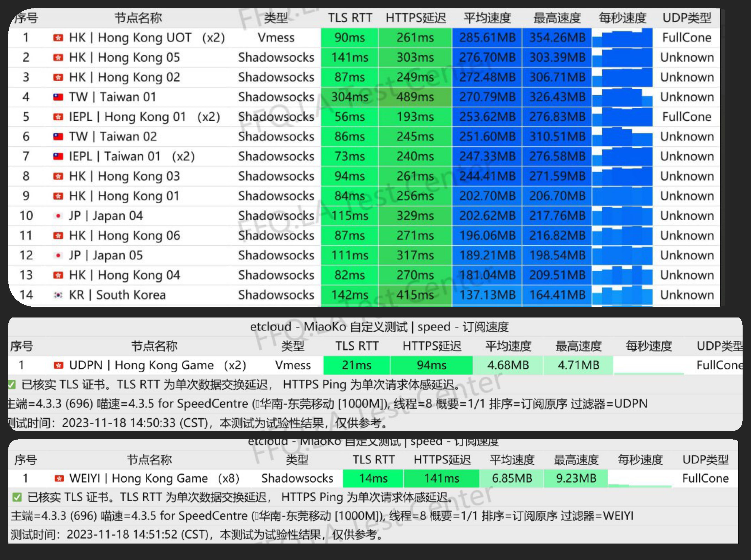Click the flag beside UDPN Hong Kong Game
Viewport: 751px width, 560px height.
(x=59, y=365)
